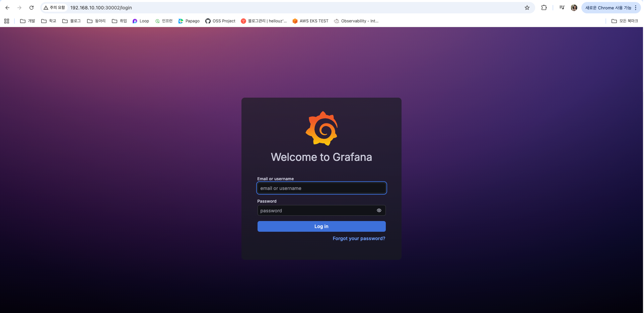Viewport: 644px width, 313px height.
Task: Follow the Forgot your password link
Action: click(x=359, y=238)
